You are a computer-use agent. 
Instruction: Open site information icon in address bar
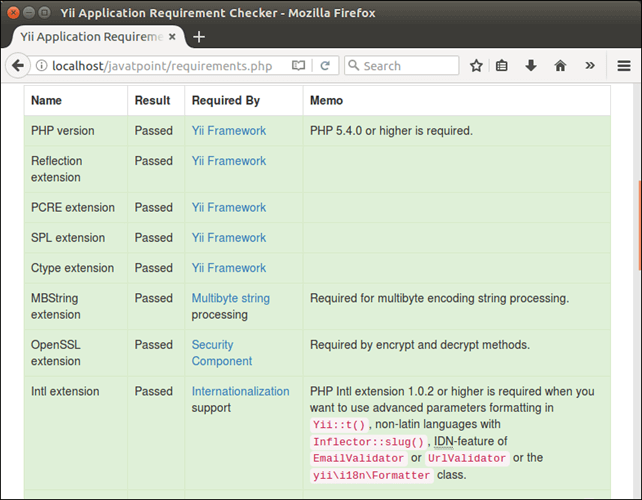pyautogui.click(x=41, y=66)
